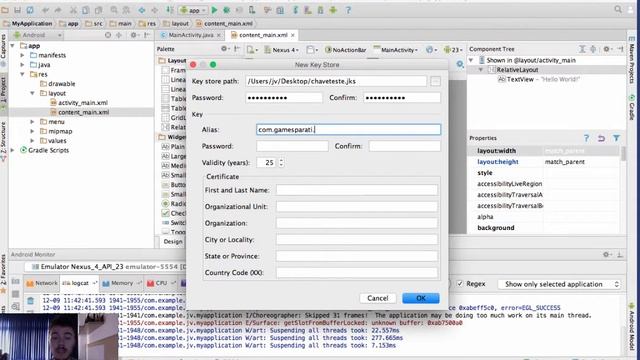Toggle the Regex checkbox in logcat
The width and height of the screenshot is (640, 360).
point(460,284)
